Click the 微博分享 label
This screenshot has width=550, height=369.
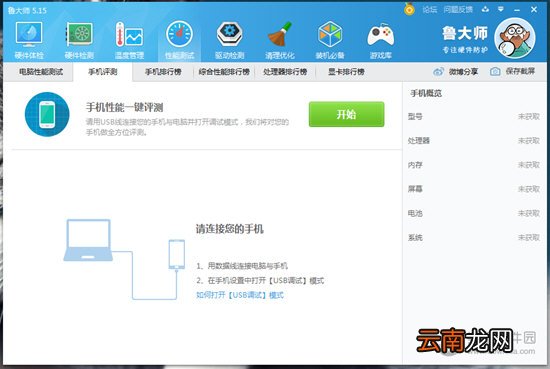coord(463,72)
